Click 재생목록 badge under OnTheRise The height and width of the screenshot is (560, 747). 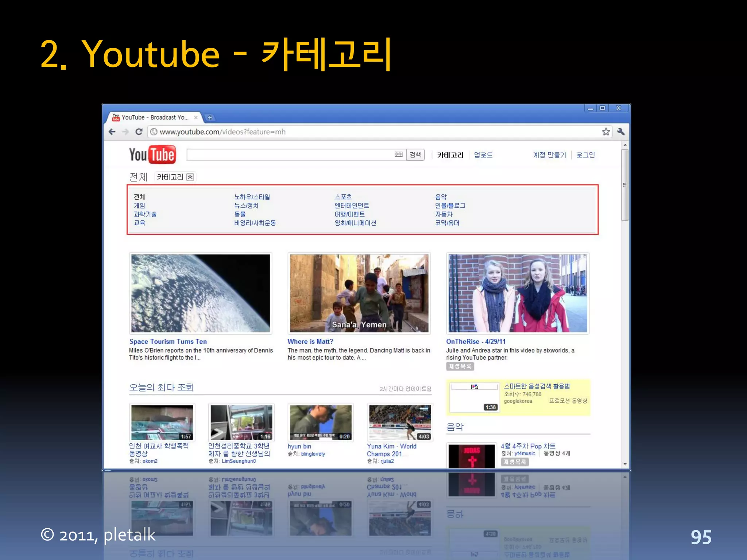click(x=460, y=366)
